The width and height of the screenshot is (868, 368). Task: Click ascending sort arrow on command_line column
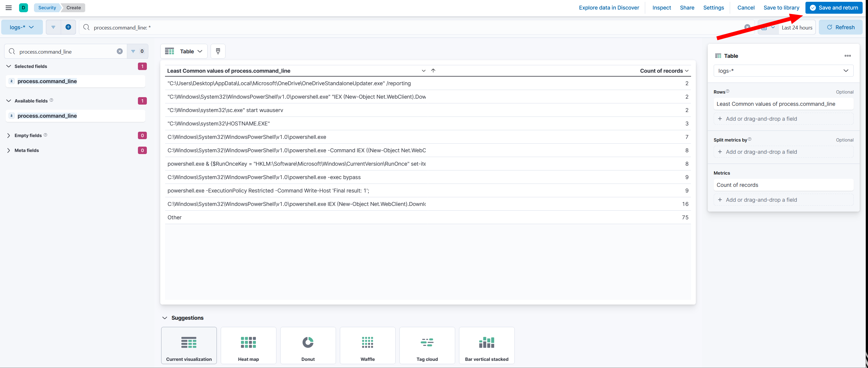[x=433, y=70]
